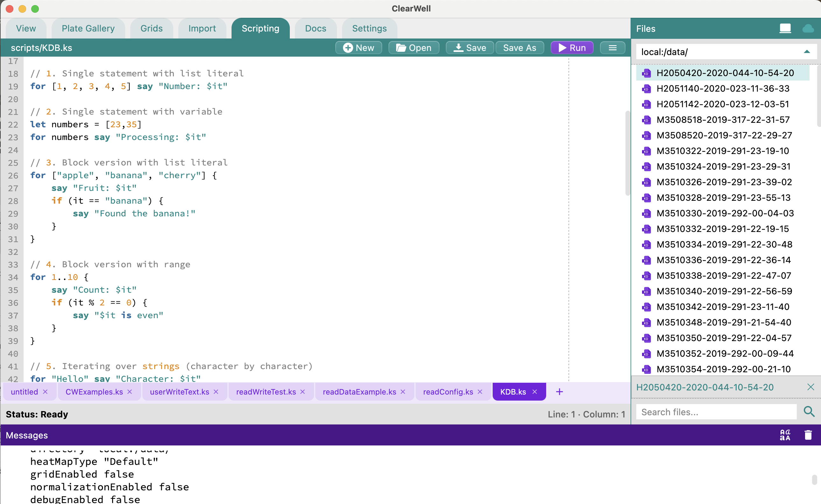Screen dimensions: 821x504
Task: Choose Save As for the script
Action: pyautogui.click(x=519, y=48)
